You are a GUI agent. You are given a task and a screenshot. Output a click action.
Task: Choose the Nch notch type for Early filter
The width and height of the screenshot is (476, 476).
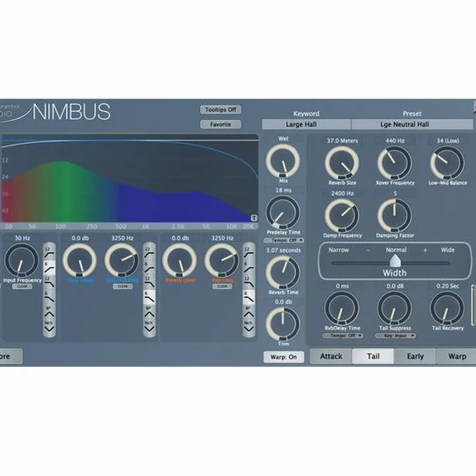[149, 327]
